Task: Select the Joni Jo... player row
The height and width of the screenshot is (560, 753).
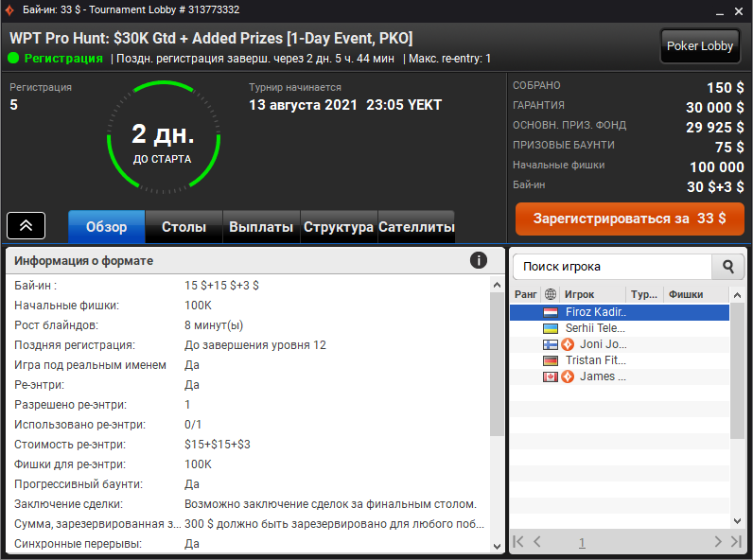Action: click(x=620, y=344)
